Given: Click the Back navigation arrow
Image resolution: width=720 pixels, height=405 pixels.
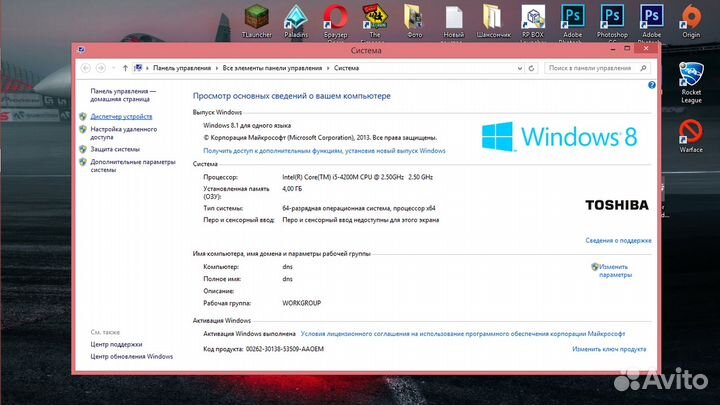Looking at the screenshot, I should click(x=85, y=68).
